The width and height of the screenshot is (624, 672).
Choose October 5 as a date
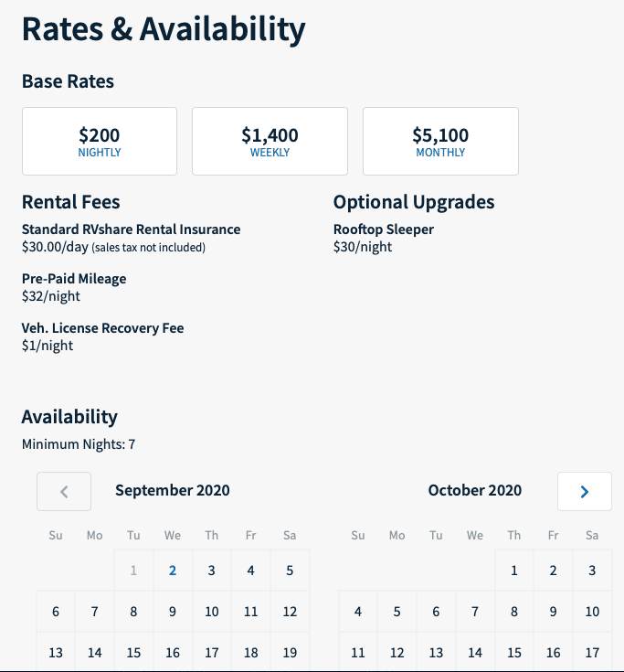(397, 612)
